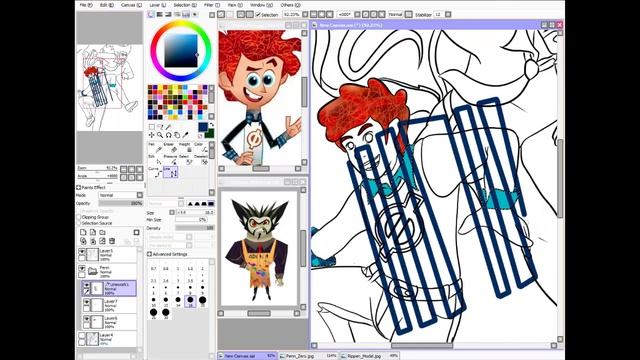Create a new layer folder
640x360 pixels.
102,232
